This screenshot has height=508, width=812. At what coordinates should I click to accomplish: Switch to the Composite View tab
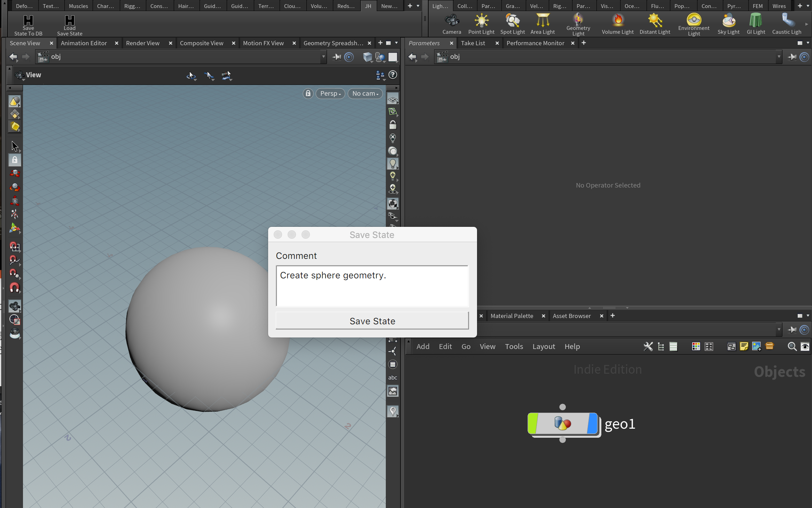tap(202, 43)
